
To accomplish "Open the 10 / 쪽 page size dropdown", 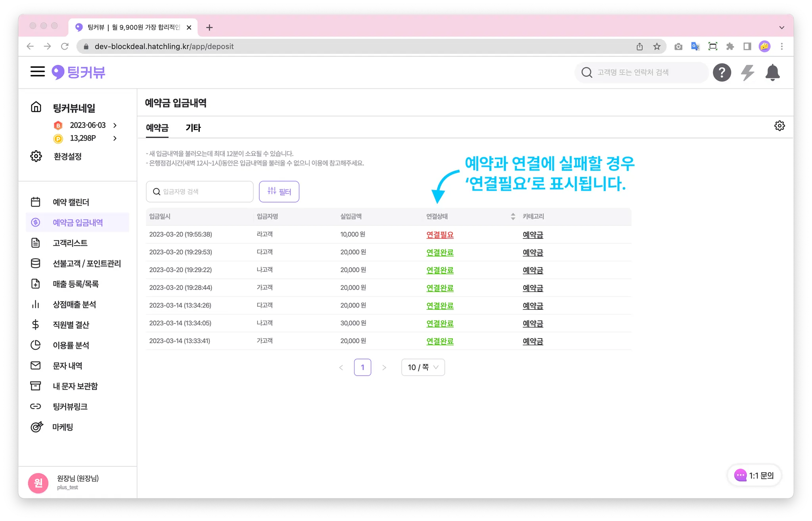I will click(423, 367).
